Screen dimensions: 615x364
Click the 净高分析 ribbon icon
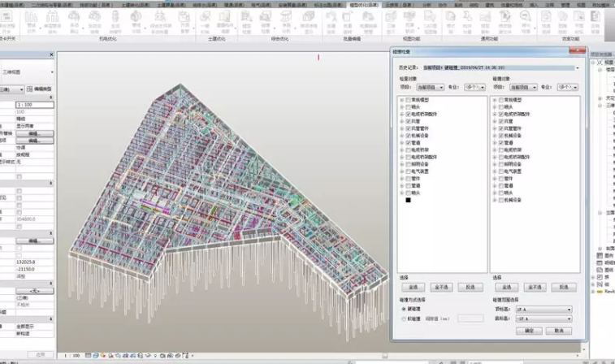[286, 22]
